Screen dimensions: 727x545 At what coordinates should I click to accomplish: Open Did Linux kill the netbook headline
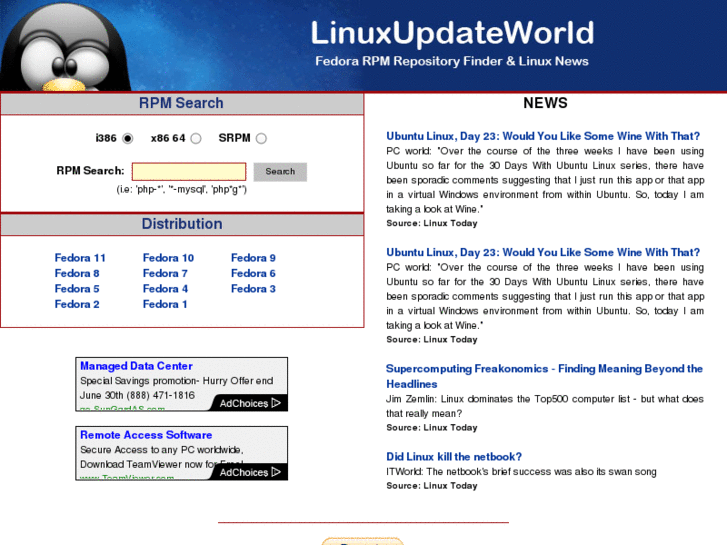[454, 457]
